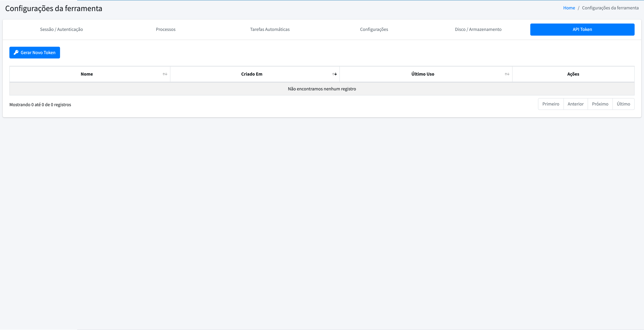The width and height of the screenshot is (644, 330).
Task: Click the Ações column header
Action: coord(573,74)
